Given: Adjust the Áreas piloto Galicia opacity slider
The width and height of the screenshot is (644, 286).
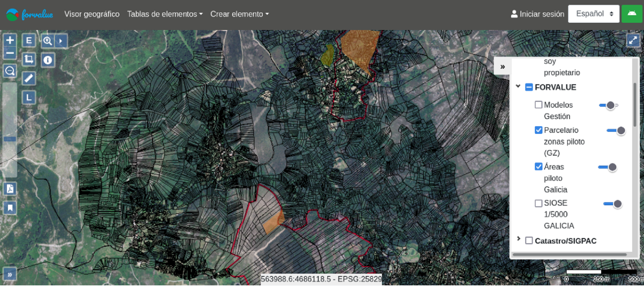Looking at the screenshot, I should (612, 167).
